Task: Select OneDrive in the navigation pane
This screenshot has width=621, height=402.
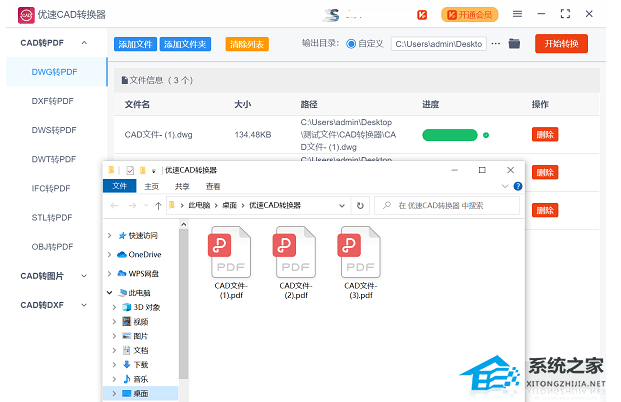Action: coord(139,254)
